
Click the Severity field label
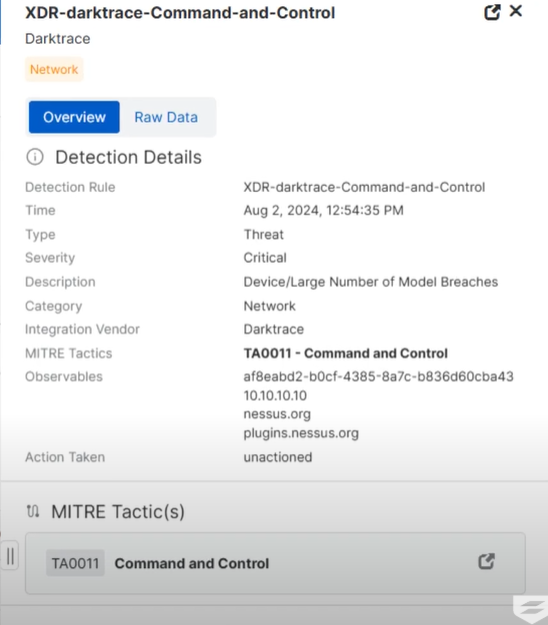pos(50,258)
